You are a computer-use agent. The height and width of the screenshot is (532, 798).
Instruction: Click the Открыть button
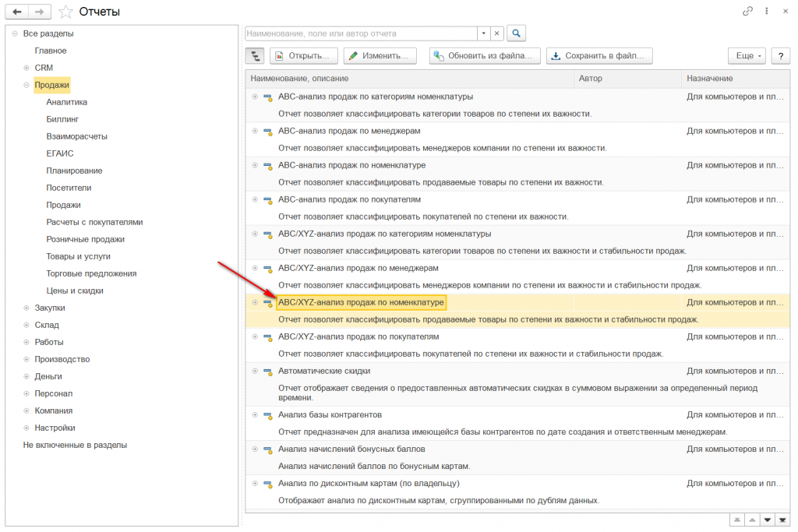pyautogui.click(x=303, y=56)
